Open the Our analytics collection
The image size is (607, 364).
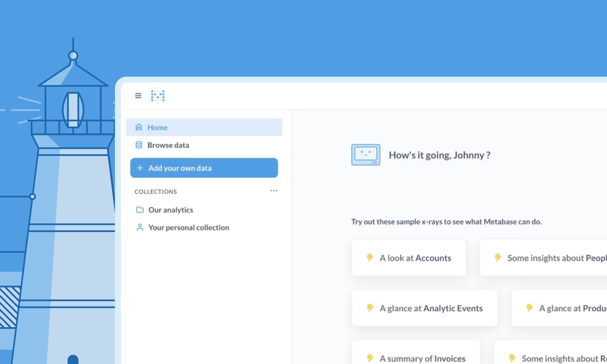coord(171,210)
